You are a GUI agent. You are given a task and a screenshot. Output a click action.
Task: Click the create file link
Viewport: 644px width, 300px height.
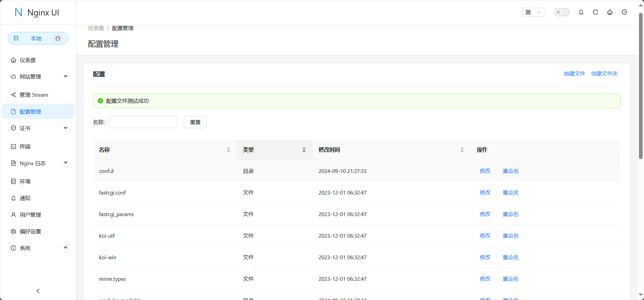[574, 73]
